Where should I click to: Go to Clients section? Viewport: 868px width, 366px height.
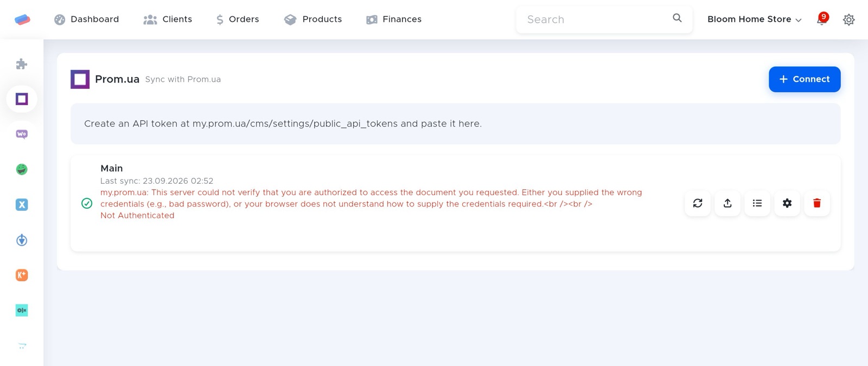[x=168, y=20]
